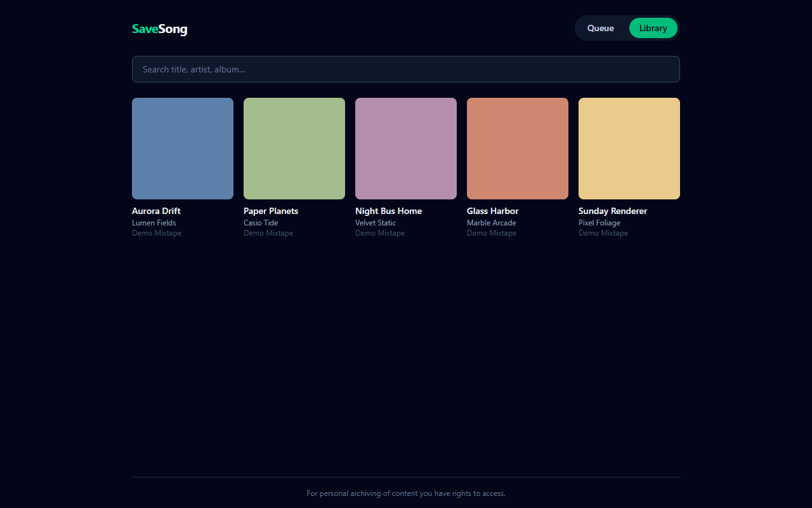
Task: Click Demo Mixtape under Aurora Drift
Action: click(x=157, y=233)
